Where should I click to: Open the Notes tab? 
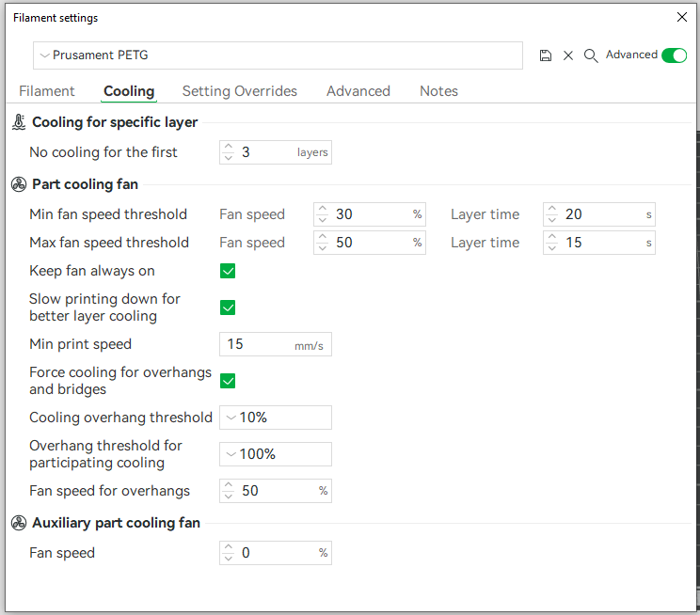(x=438, y=91)
